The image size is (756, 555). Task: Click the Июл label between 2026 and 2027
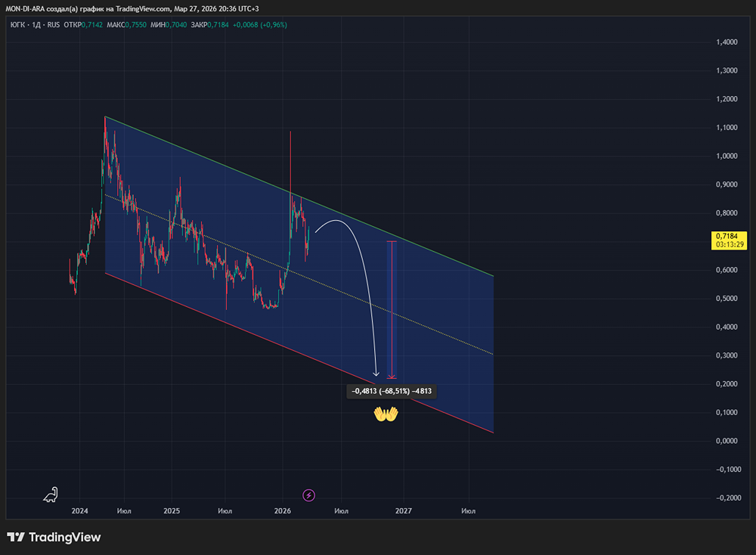pos(342,510)
